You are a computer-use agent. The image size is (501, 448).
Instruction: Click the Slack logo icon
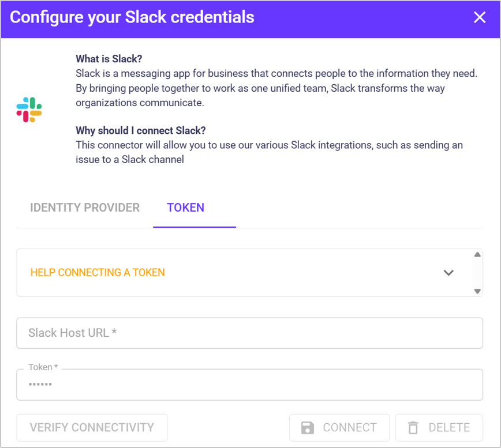(29, 110)
